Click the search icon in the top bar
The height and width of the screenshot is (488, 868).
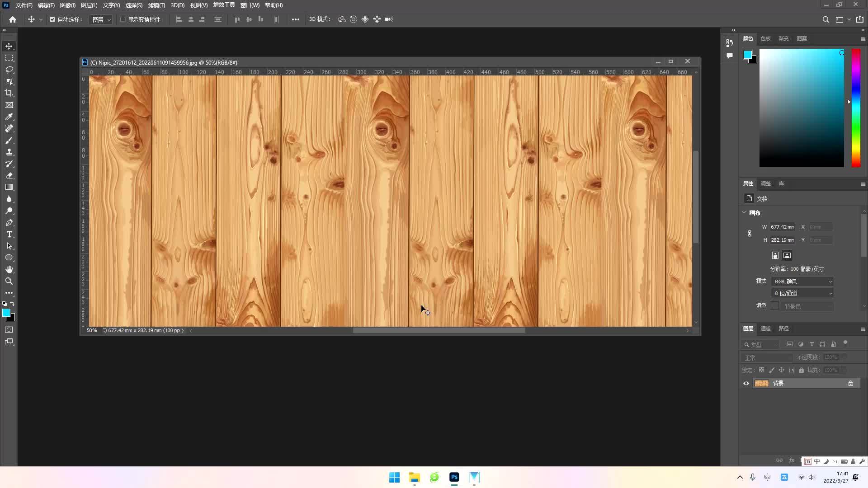tap(826, 19)
